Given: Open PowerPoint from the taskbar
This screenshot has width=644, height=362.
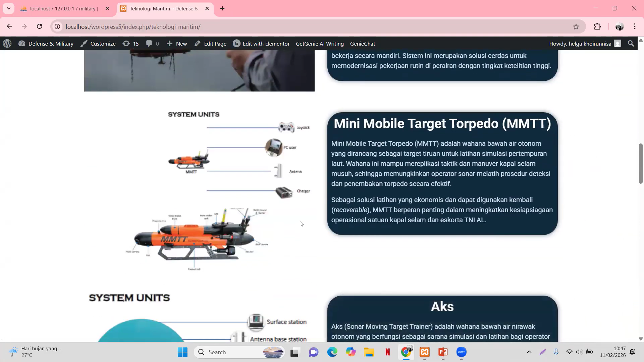Looking at the screenshot, I should point(443,352).
